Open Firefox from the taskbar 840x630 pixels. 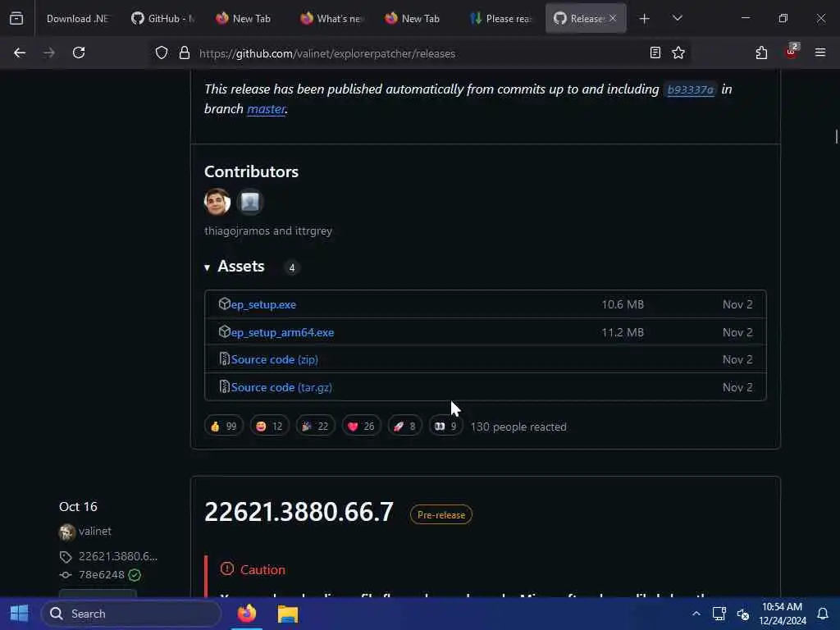click(247, 614)
